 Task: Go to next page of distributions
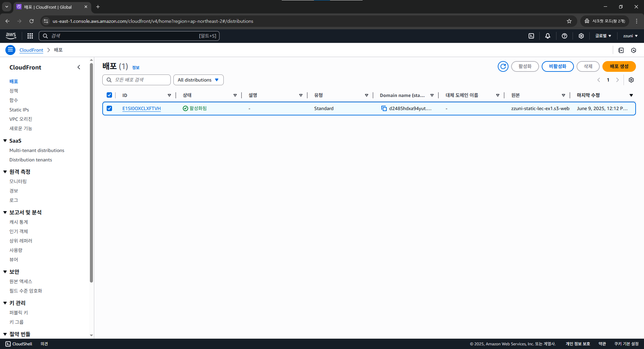pyautogui.click(x=618, y=80)
